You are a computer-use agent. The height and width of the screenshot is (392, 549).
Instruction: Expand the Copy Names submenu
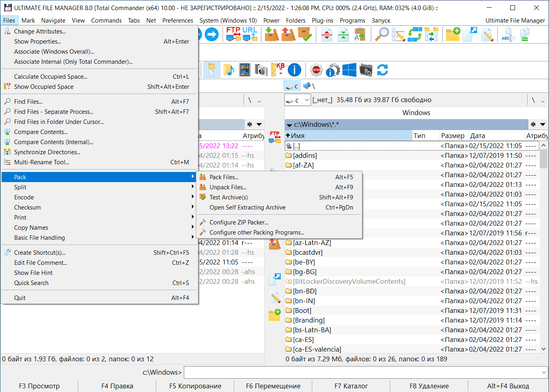tap(100, 228)
